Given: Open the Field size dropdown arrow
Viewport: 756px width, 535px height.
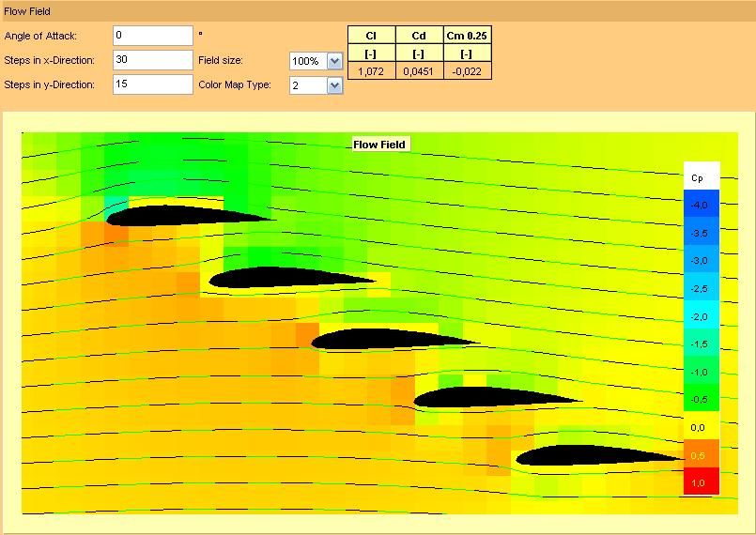Looking at the screenshot, I should pos(334,61).
